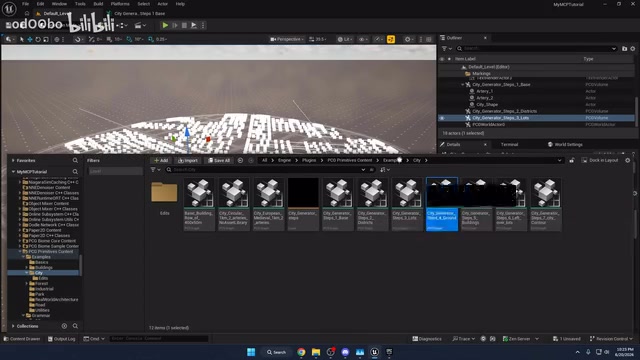
Task: Open the Output Log
Action: 62,339
